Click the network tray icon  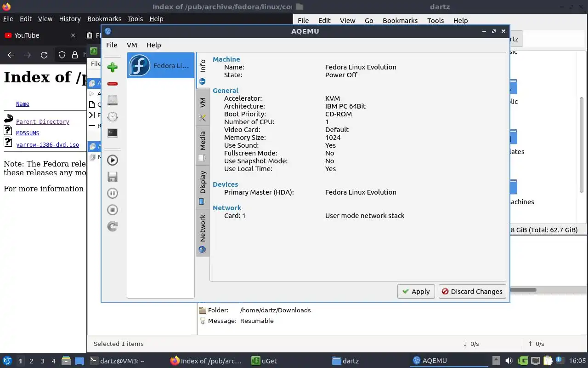point(536,361)
